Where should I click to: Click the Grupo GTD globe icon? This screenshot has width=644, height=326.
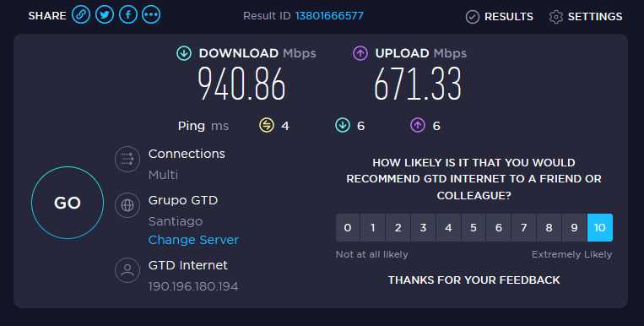point(127,204)
